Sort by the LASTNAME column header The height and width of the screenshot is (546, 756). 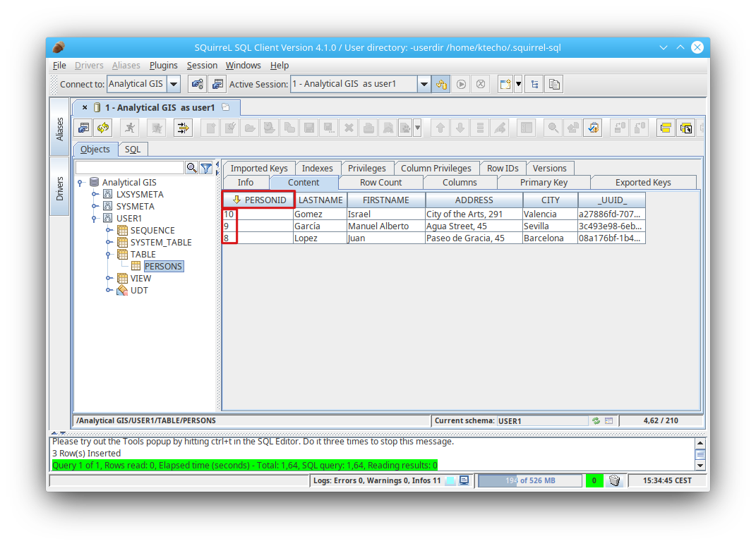point(320,200)
